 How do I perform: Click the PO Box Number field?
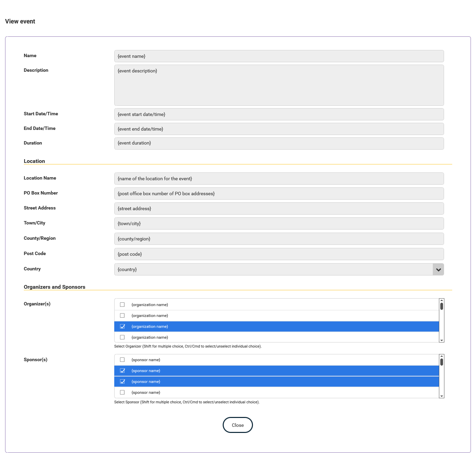pyautogui.click(x=279, y=194)
